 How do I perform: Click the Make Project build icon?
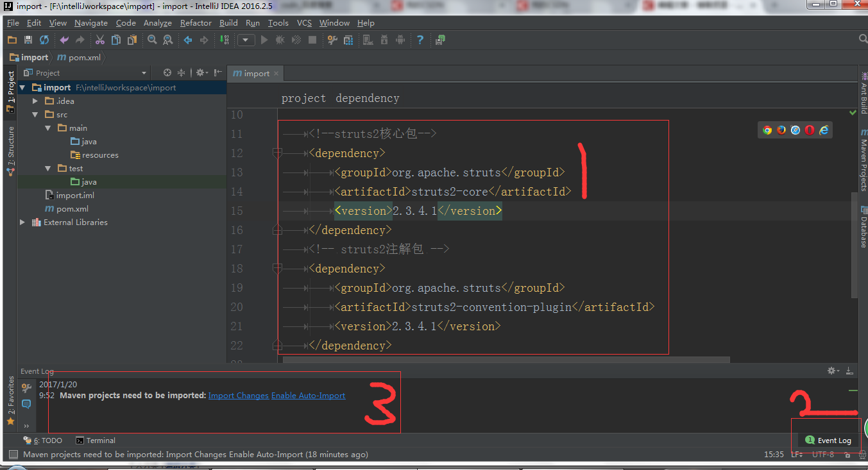coord(224,40)
